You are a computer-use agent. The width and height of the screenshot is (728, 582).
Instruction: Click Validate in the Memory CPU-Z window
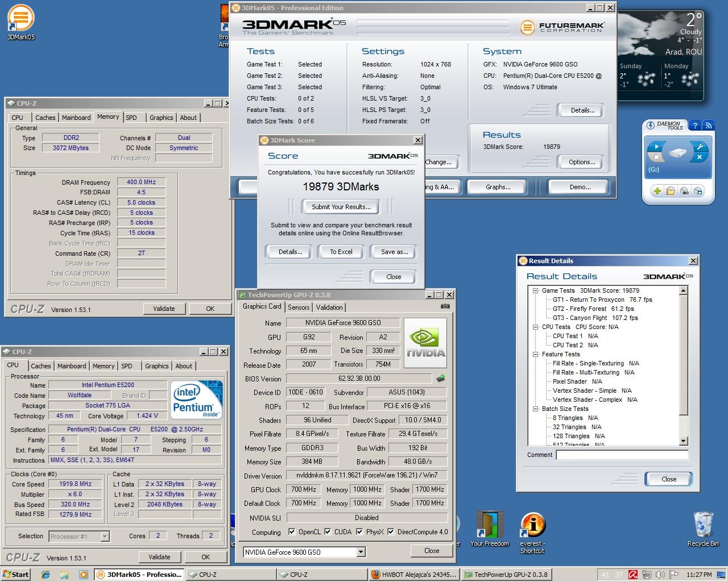[x=164, y=309]
